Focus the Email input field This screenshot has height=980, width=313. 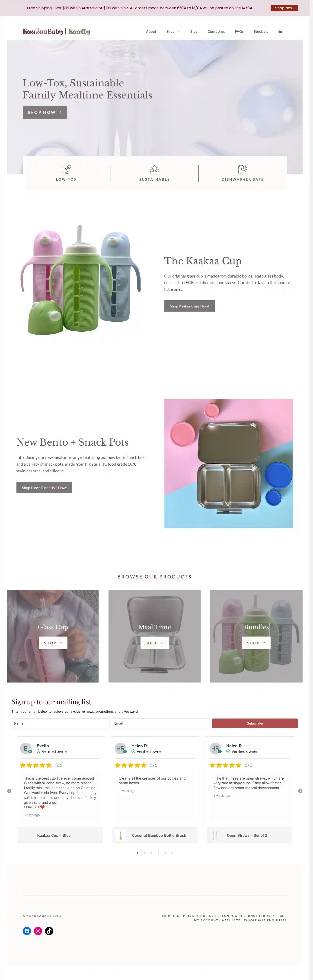tap(161, 723)
